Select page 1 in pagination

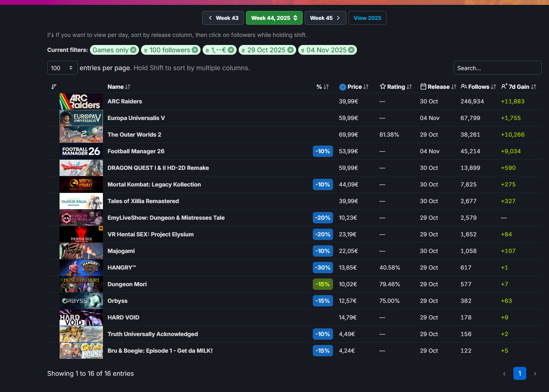click(x=520, y=373)
